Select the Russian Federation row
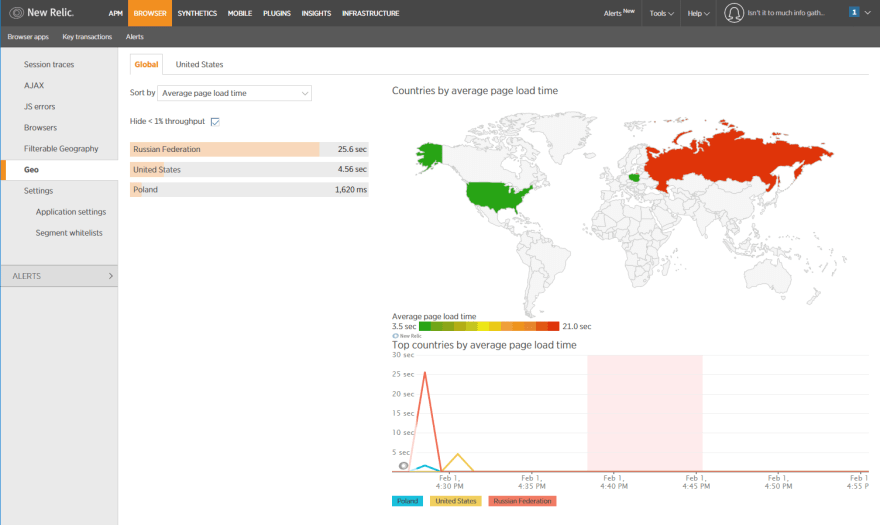Image resolution: width=880 pixels, height=525 pixels. (x=249, y=149)
